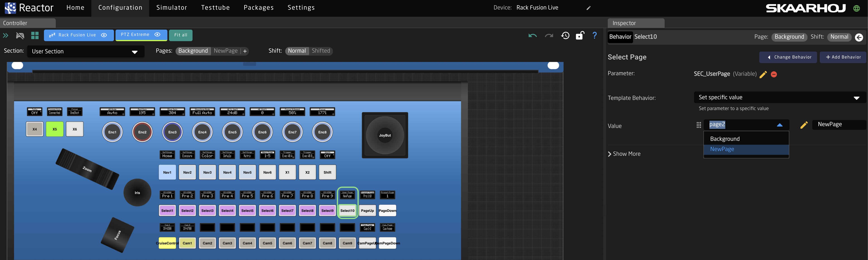Screen dimensions: 868x260
Task: Switch Shift state to Shifted
Action: [321, 51]
